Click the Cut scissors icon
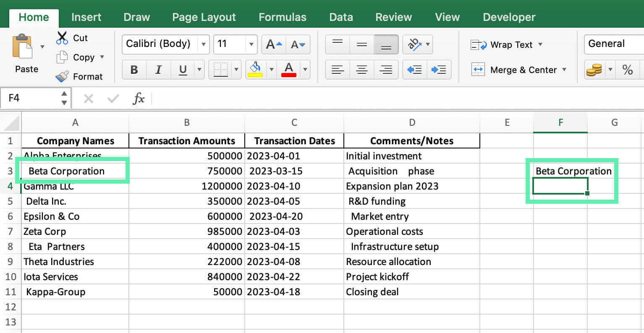Viewport: 644px width, 333px height. 62,38
